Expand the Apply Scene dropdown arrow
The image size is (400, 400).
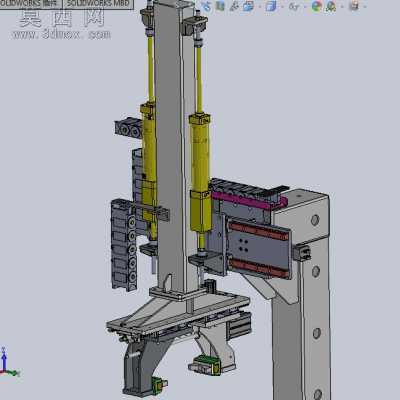(341, 6)
